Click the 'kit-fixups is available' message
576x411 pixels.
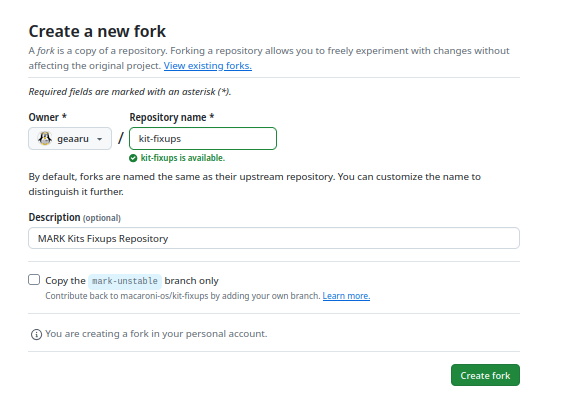[x=183, y=158]
